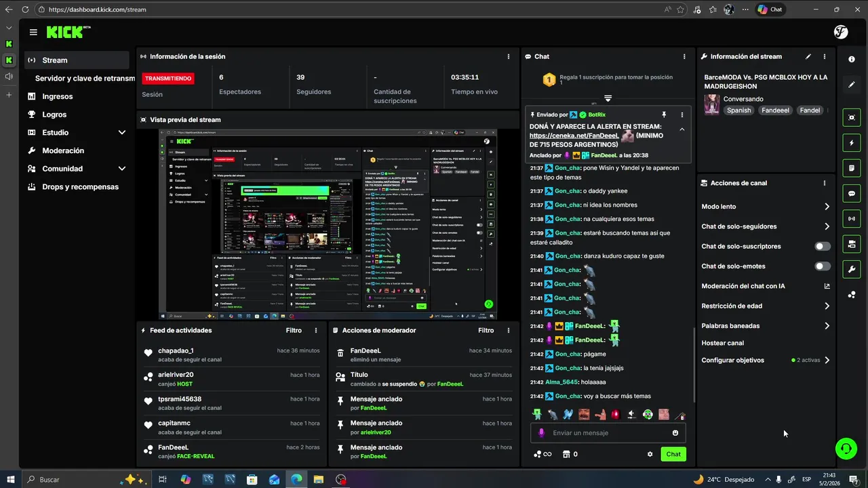
Task: Toggle the chat bubble widget in the right toolbar
Action: (x=852, y=193)
